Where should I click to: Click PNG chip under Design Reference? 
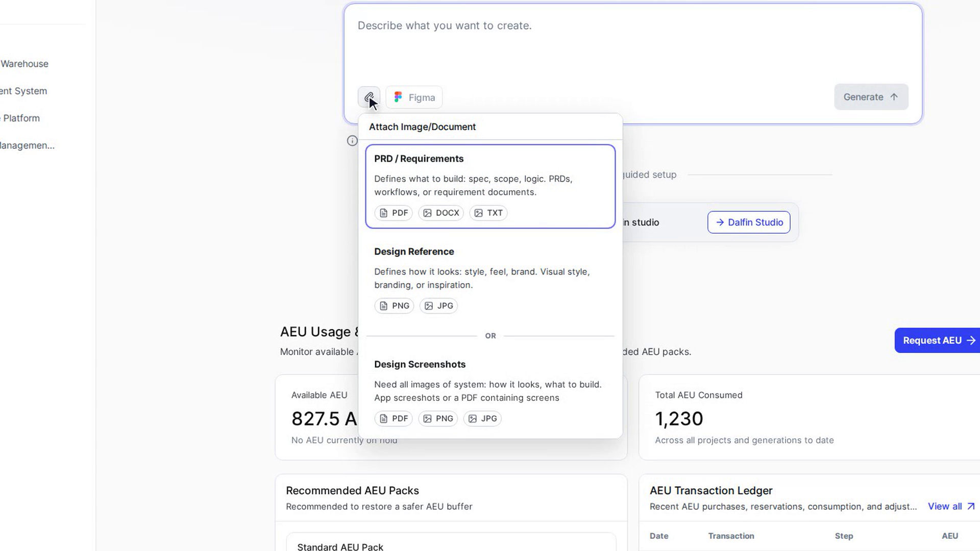[394, 306]
